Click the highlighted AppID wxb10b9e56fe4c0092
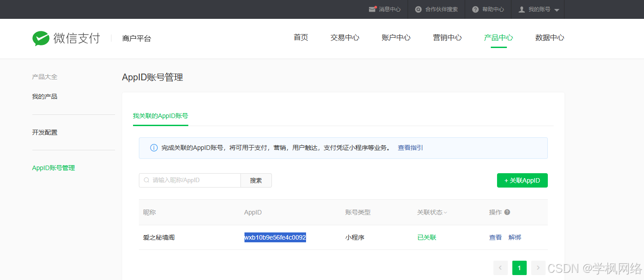This screenshot has width=644, height=280. click(275, 237)
